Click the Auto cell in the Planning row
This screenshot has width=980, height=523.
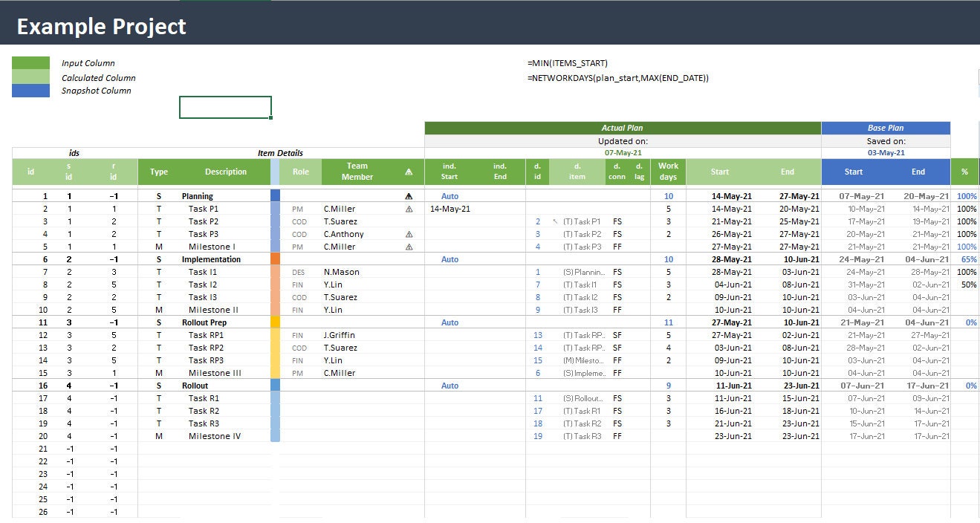tap(449, 196)
